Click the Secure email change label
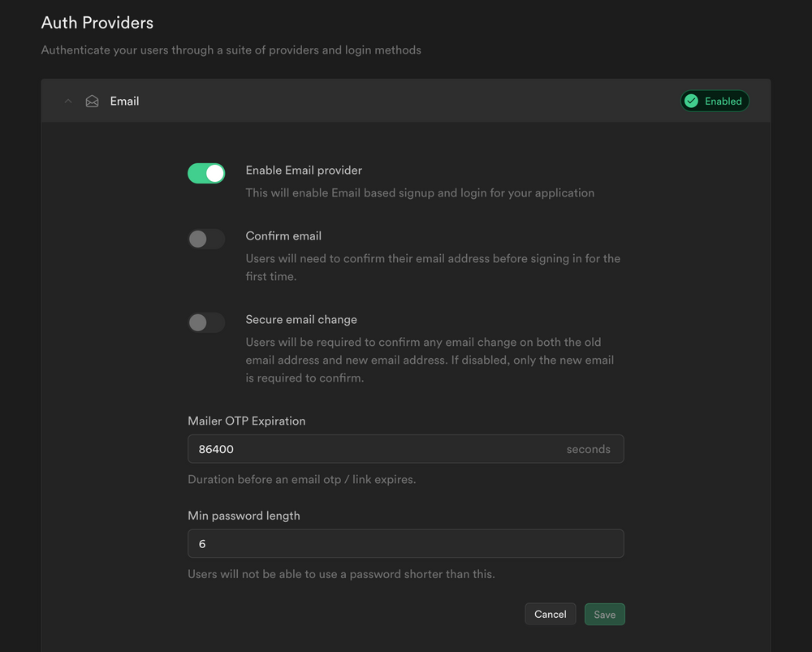 [301, 319]
